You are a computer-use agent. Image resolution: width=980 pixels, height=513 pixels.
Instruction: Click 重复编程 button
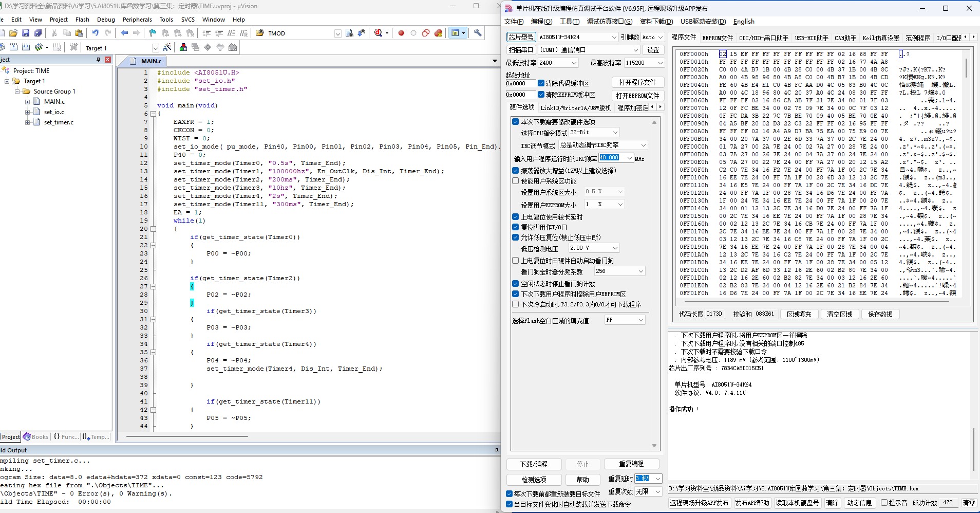631,464
